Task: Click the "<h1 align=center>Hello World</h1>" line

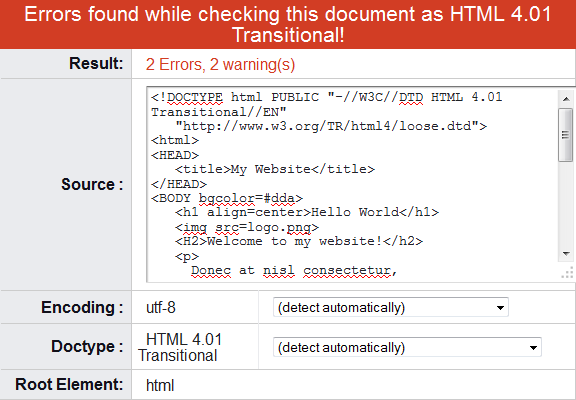Action: pyautogui.click(x=307, y=212)
